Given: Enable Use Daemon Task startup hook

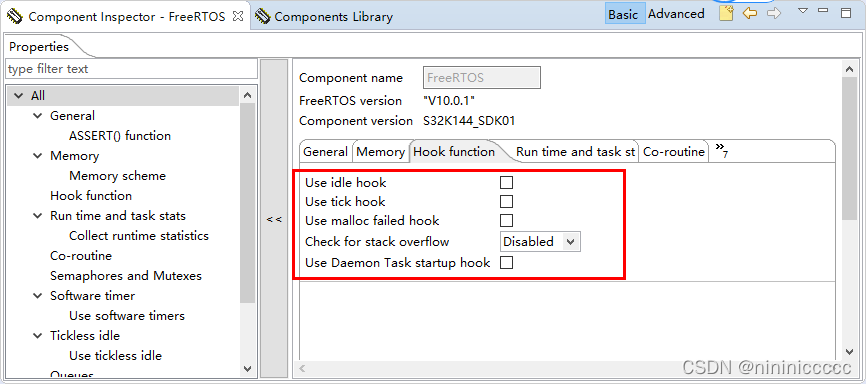Looking at the screenshot, I should pyautogui.click(x=506, y=262).
